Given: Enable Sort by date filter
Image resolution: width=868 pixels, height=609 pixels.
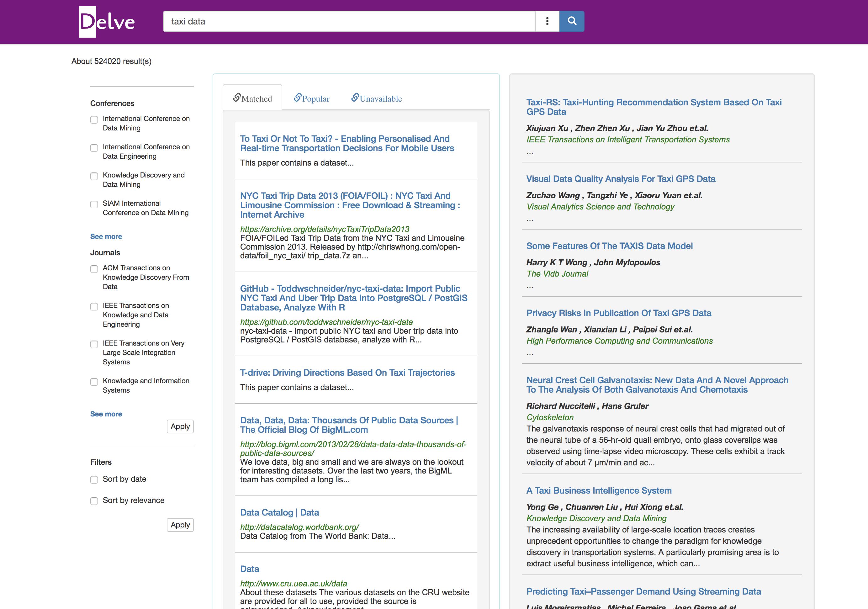Looking at the screenshot, I should pyautogui.click(x=94, y=480).
